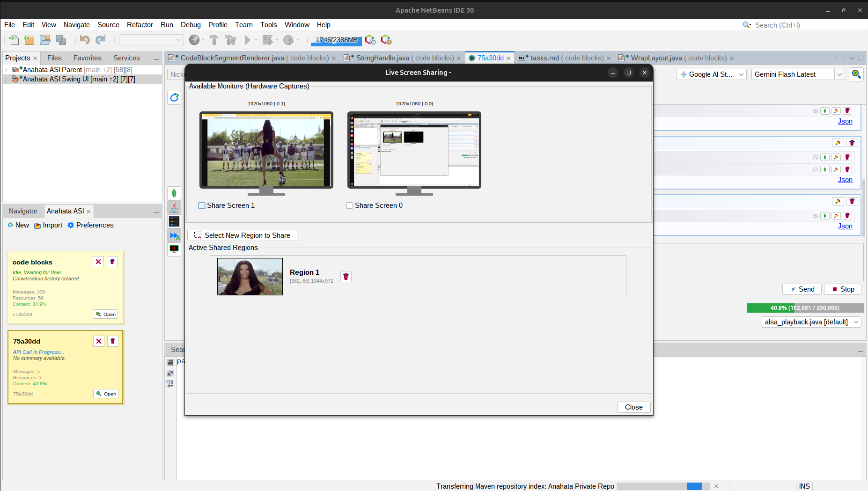Open the project configuration combo box

(151, 40)
